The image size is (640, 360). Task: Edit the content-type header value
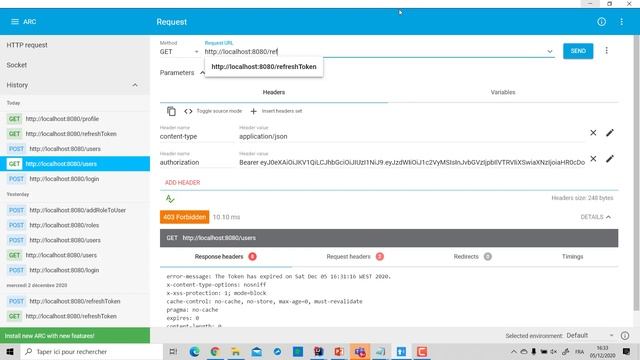click(610, 133)
